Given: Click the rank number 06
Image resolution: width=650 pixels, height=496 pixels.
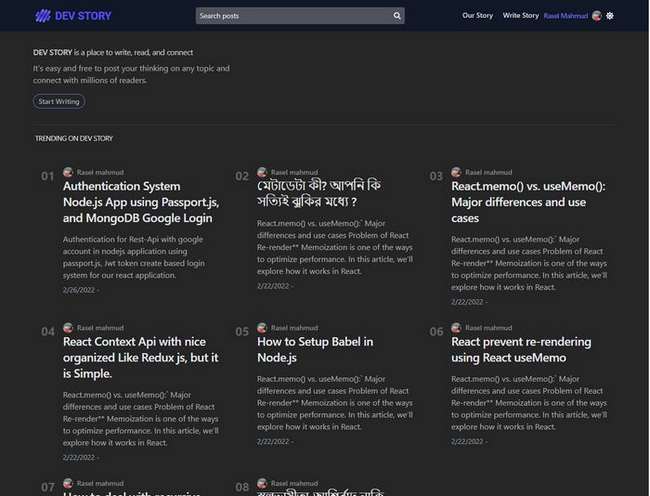Looking at the screenshot, I should [436, 332].
